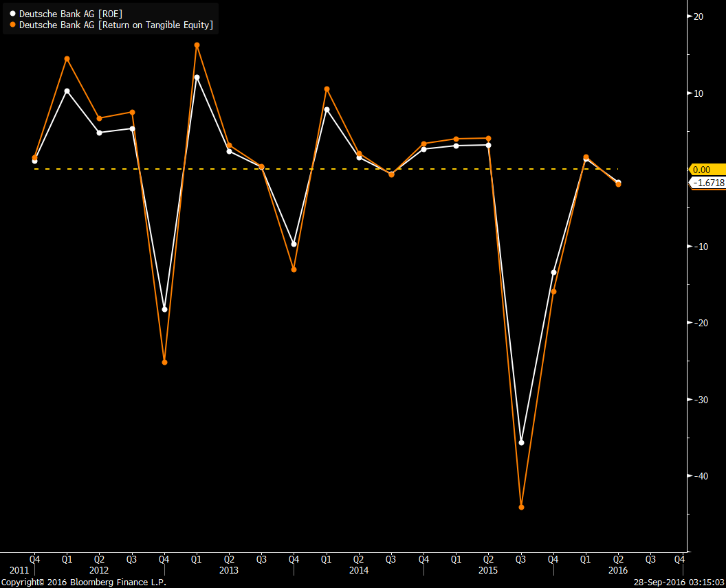Select the orange data point at Q1 2015
The height and width of the screenshot is (588, 726).
point(456,139)
